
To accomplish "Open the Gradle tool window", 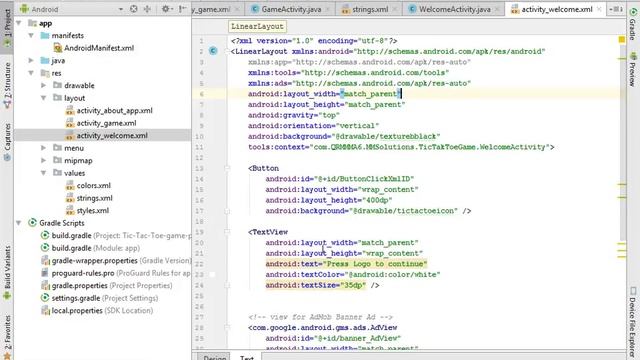I will point(633,24).
